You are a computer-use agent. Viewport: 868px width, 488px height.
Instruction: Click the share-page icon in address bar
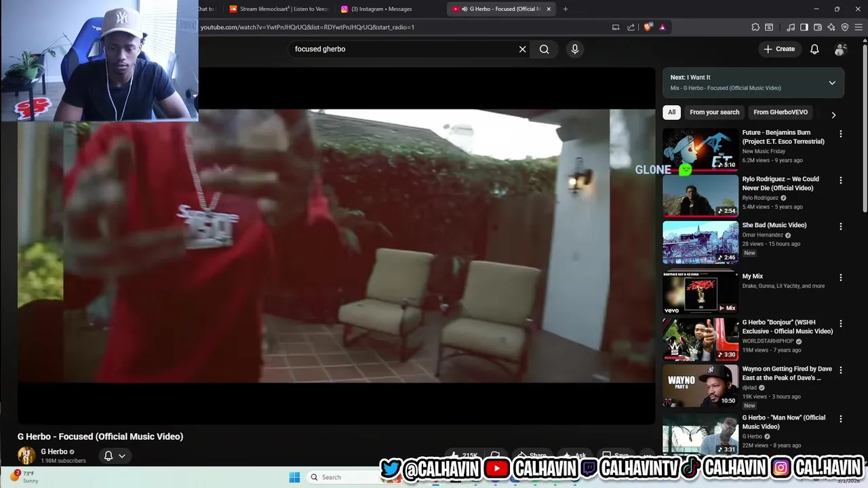click(x=631, y=27)
